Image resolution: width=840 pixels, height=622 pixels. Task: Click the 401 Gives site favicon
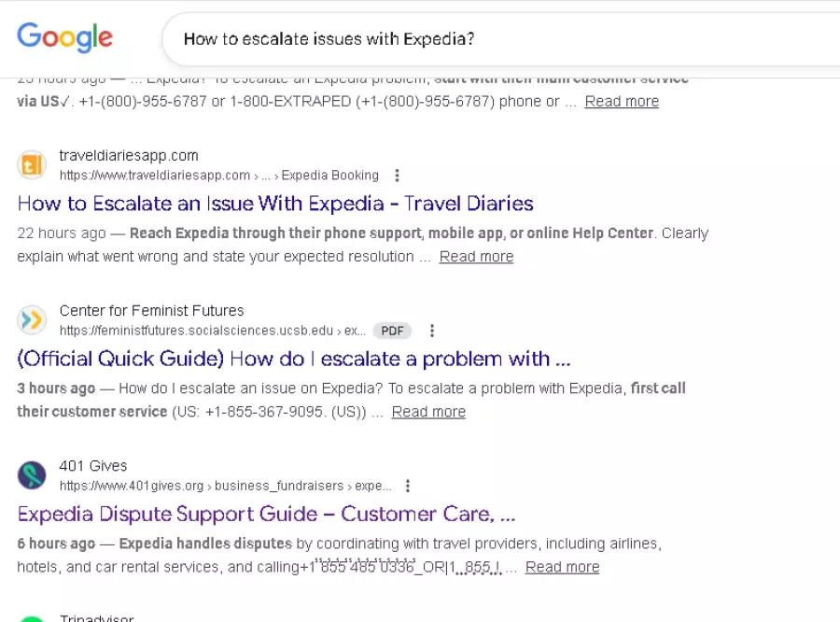(x=32, y=475)
